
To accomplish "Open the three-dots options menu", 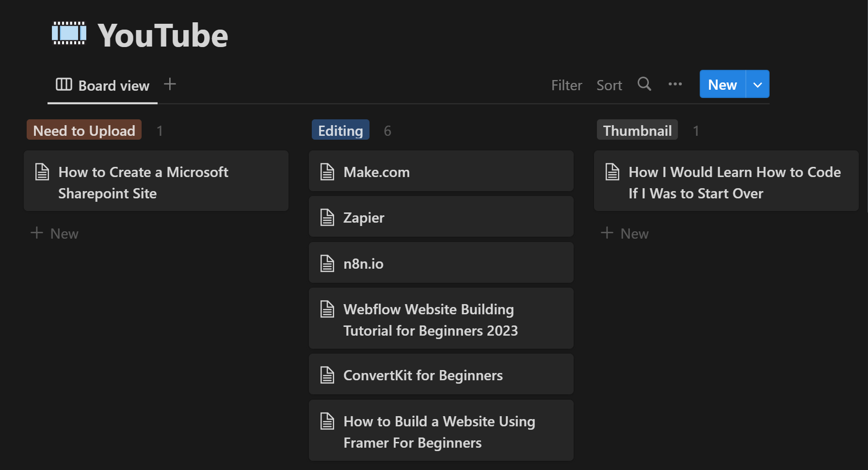I will coord(675,84).
